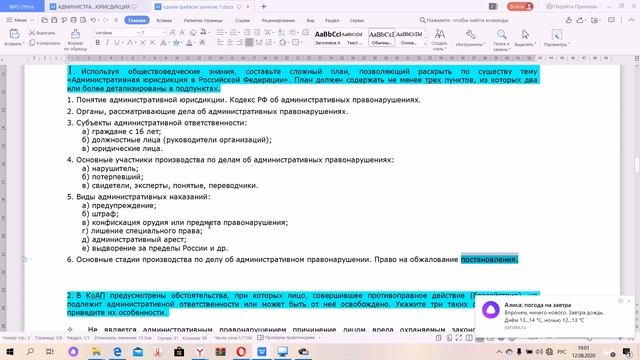
Task: Click the Copy (Копировать) button
Action: click(44, 43)
